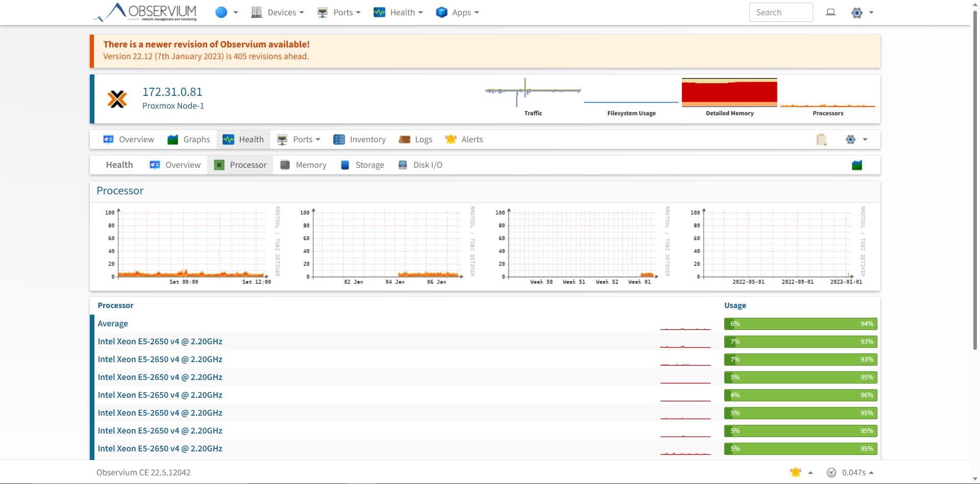The height and width of the screenshot is (484, 980).
Task: Open the daily processor graph ending Sat 12:00
Action: tap(193, 246)
